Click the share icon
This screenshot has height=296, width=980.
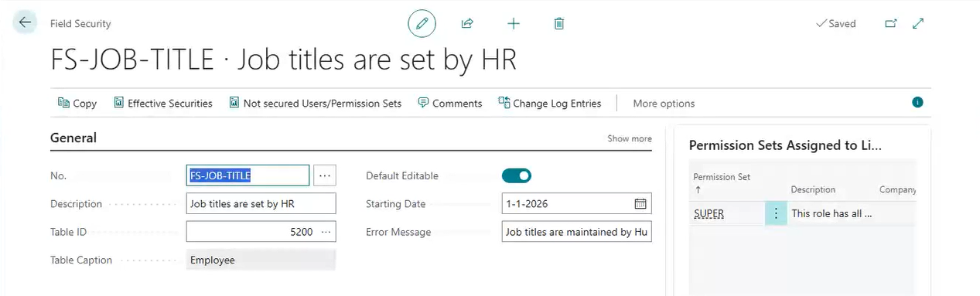(467, 24)
